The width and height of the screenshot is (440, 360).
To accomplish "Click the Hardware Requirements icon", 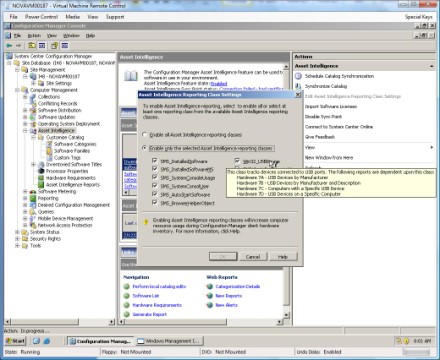I will pos(41,178).
